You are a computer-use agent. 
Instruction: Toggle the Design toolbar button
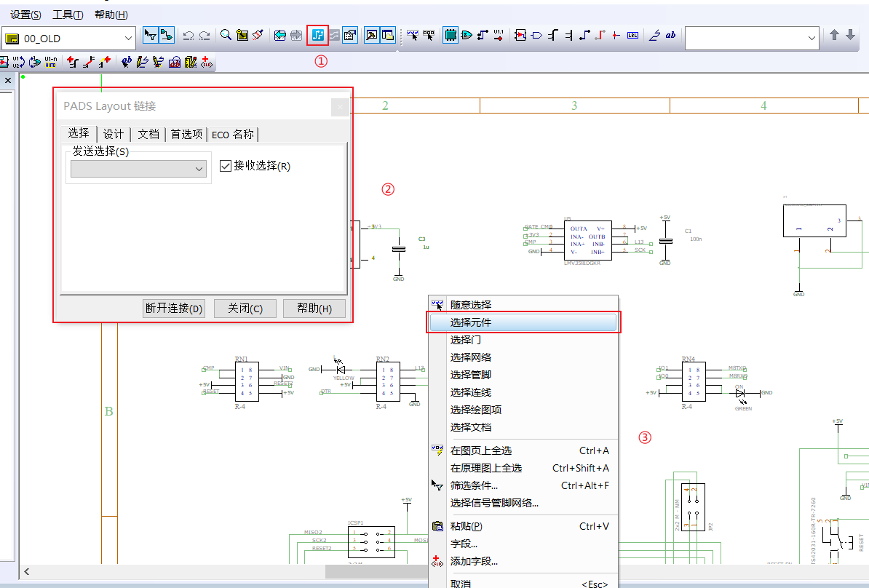click(167, 36)
